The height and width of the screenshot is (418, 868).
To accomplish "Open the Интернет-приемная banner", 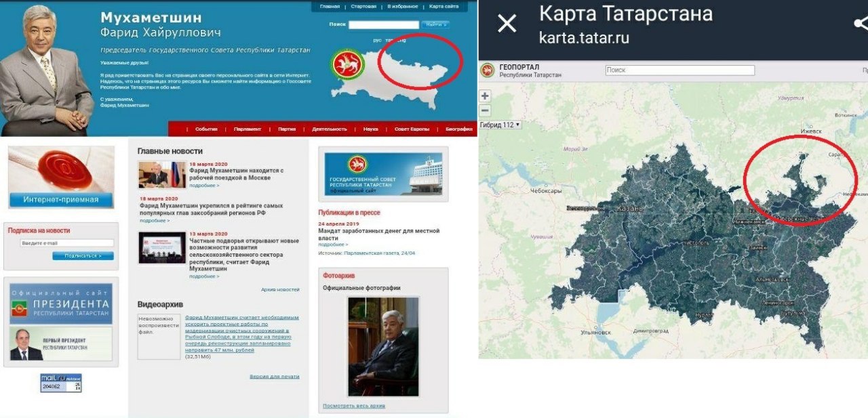I will tap(61, 177).
